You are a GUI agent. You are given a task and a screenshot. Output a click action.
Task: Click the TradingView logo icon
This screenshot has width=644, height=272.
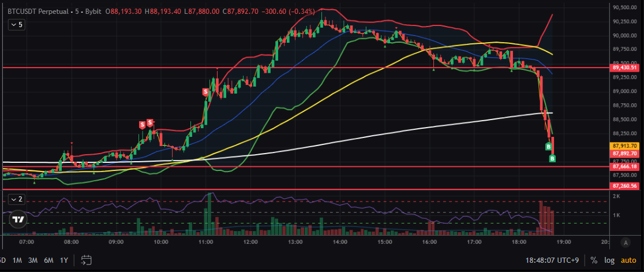pyautogui.click(x=19, y=219)
